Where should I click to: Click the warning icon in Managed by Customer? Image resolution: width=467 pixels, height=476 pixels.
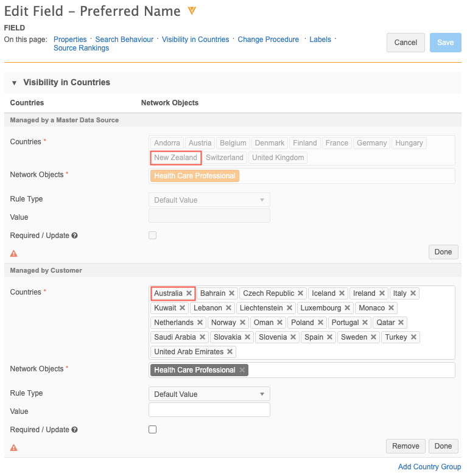pos(14,447)
